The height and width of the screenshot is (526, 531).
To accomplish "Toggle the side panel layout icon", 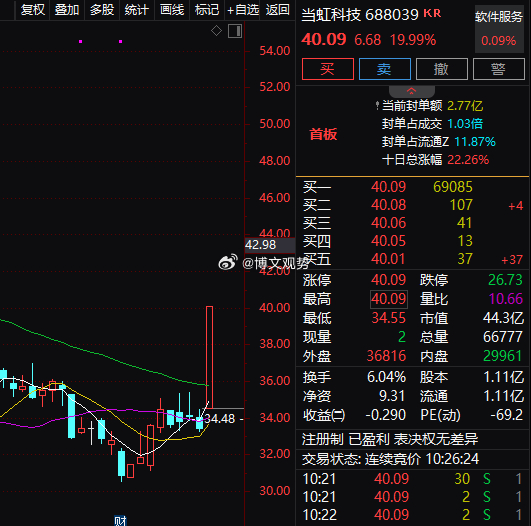I will tap(235, 31).
